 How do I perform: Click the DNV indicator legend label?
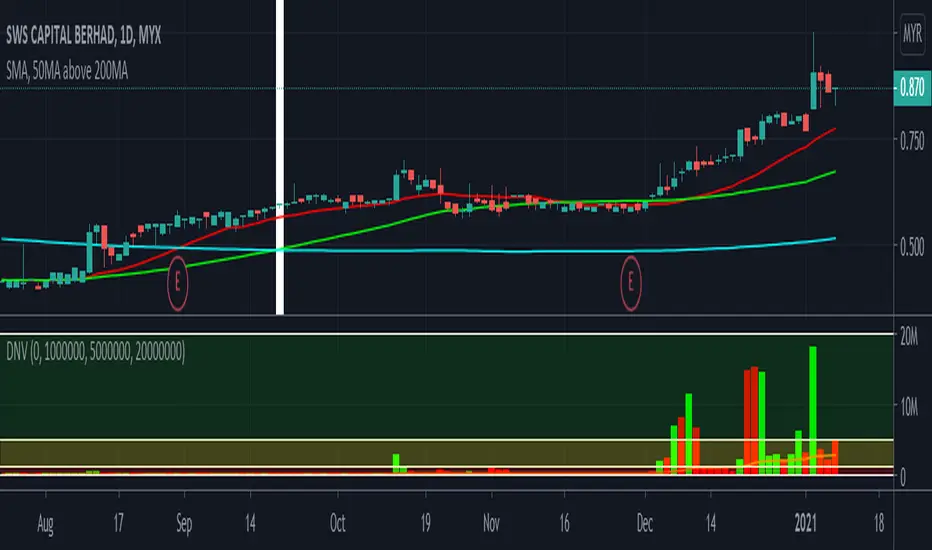[95, 351]
